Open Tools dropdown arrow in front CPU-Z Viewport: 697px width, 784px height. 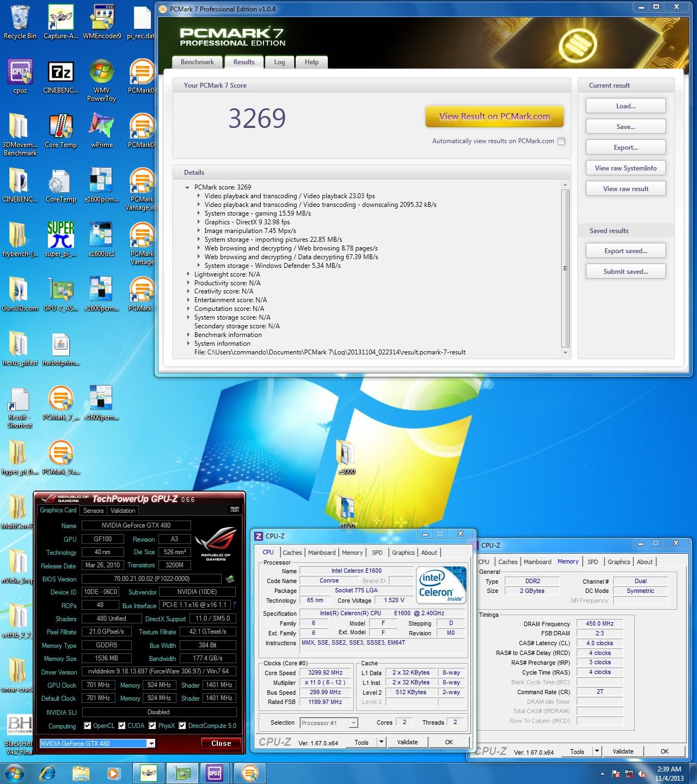pyautogui.click(x=381, y=742)
